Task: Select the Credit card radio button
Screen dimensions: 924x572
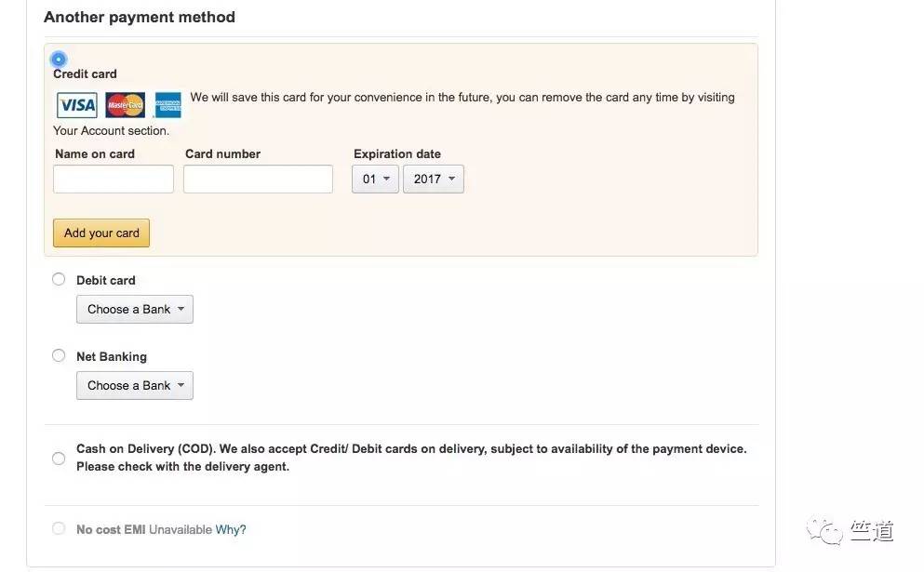Action: [60, 59]
